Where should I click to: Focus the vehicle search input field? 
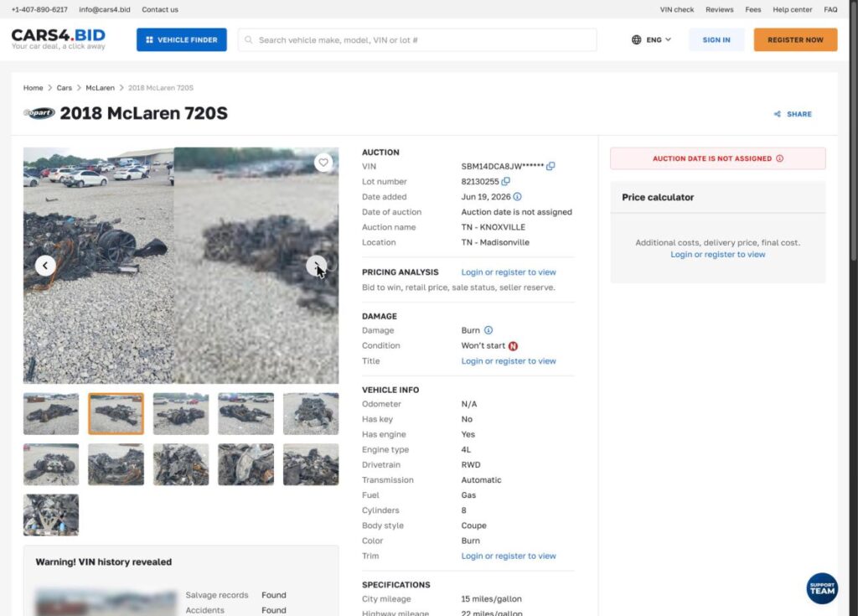tap(417, 40)
